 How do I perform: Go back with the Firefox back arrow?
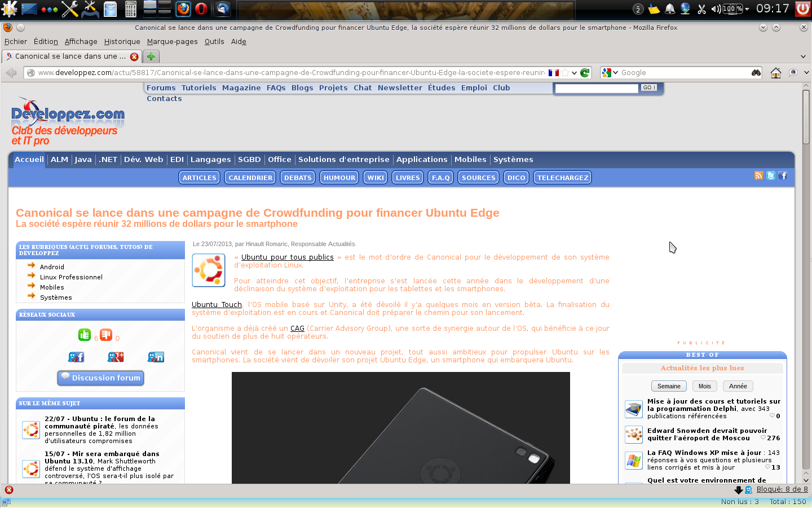click(x=11, y=73)
